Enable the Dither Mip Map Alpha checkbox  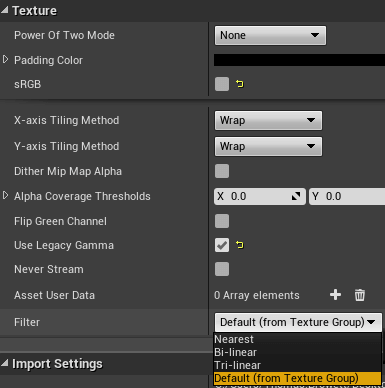click(x=222, y=171)
